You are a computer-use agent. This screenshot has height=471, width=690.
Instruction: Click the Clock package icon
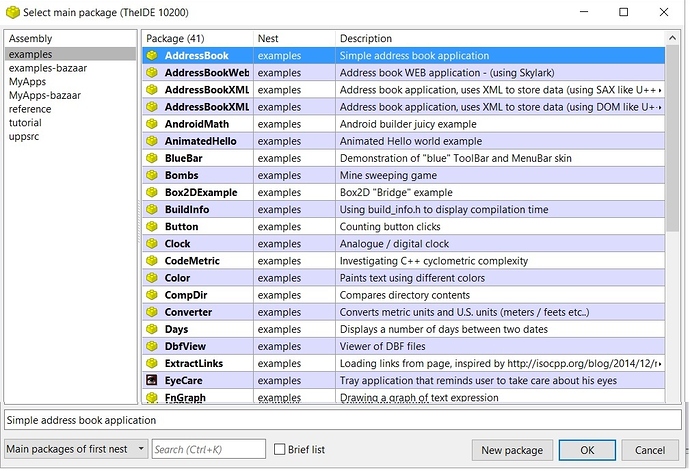(152, 243)
